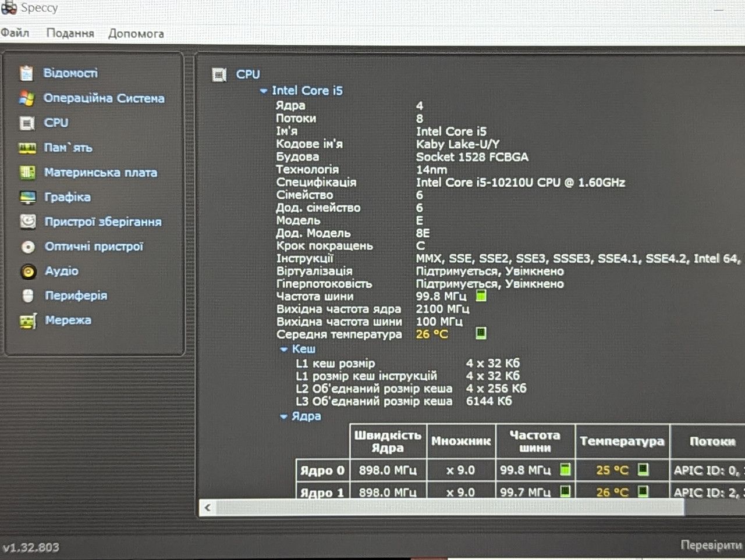This screenshot has width=745, height=560.
Task: Click the Специфікація label
Action: point(316,182)
